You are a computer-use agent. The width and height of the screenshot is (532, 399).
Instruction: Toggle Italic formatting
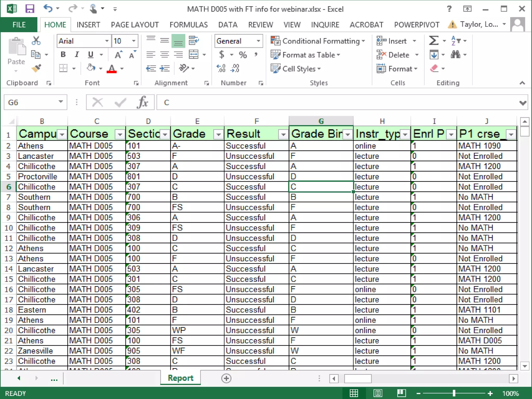[x=77, y=55]
